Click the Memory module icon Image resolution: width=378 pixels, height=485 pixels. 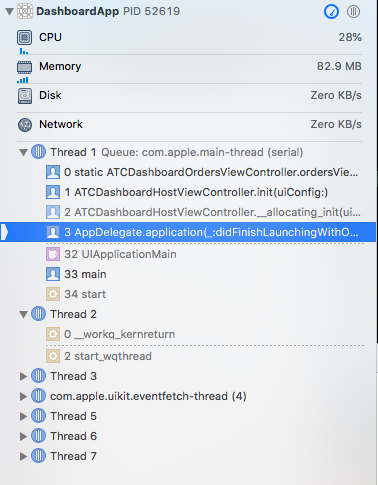point(25,67)
